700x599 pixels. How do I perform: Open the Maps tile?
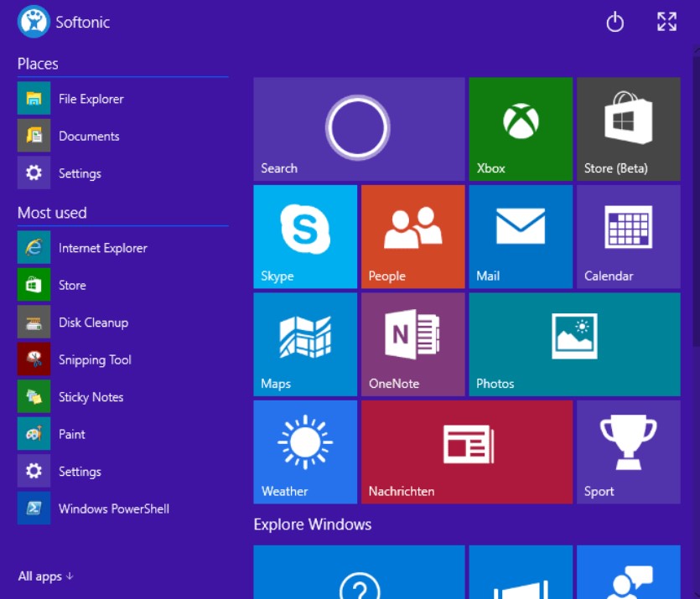click(305, 344)
